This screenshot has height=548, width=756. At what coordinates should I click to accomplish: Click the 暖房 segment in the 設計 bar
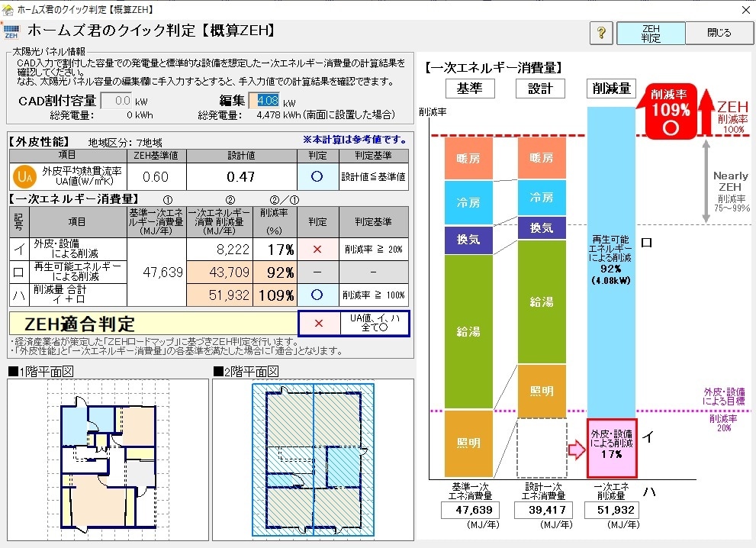tap(542, 158)
